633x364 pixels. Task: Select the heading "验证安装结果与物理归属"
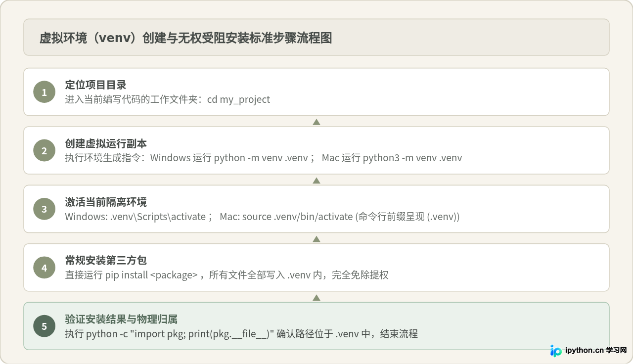point(121,319)
